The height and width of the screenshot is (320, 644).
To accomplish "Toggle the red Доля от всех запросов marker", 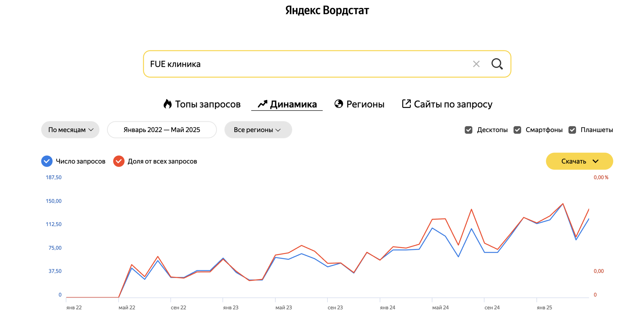I will [x=119, y=161].
